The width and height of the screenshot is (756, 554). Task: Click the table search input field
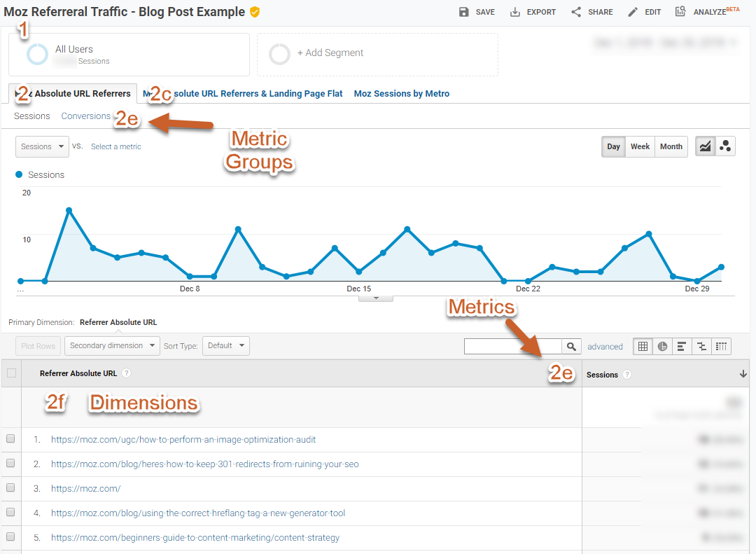pos(512,346)
